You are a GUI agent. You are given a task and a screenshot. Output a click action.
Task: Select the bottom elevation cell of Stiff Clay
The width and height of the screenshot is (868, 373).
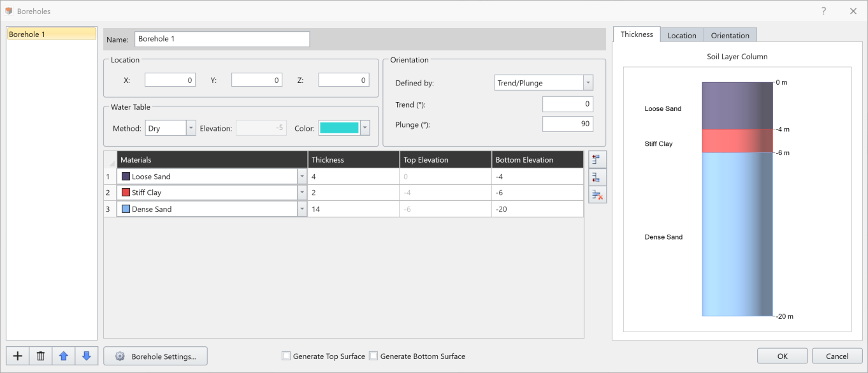[x=537, y=193]
